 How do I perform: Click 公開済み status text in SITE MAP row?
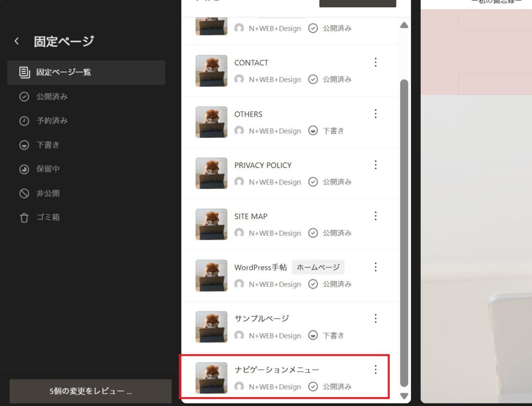337,233
